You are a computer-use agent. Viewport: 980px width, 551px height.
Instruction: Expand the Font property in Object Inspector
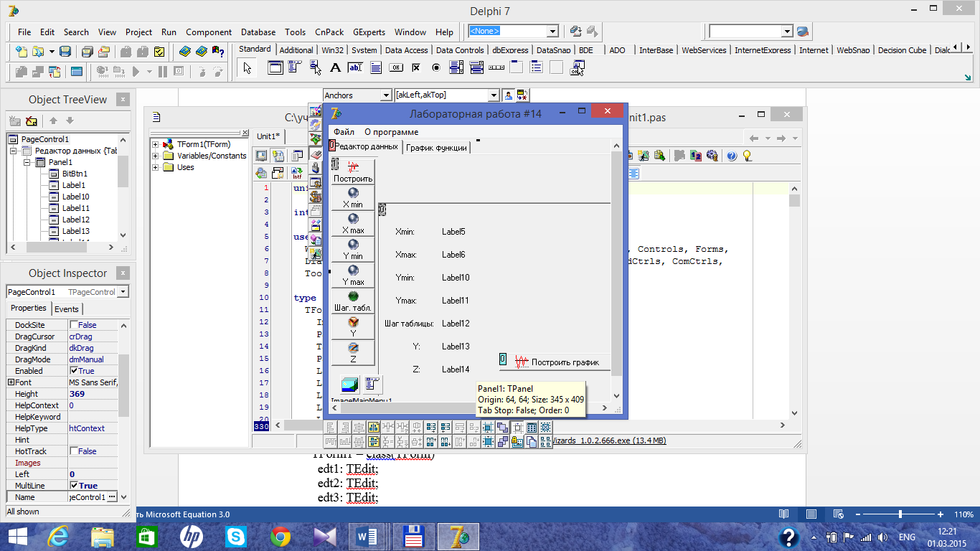[11, 382]
